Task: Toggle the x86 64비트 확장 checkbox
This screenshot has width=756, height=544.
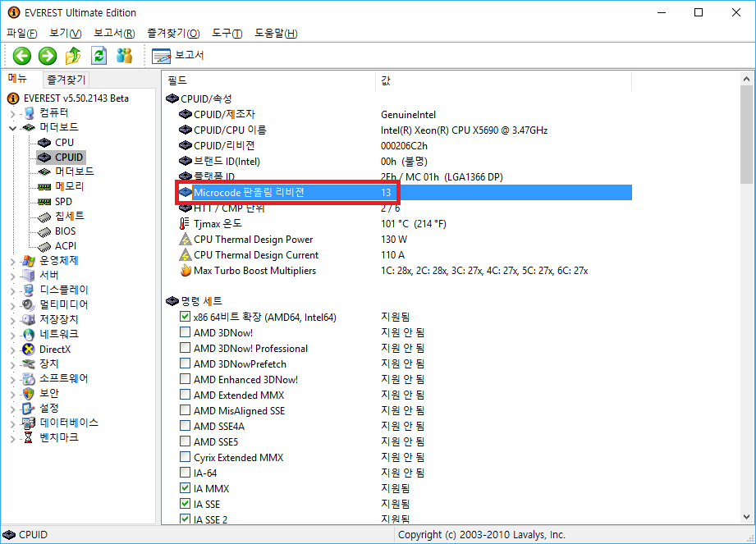Action: [185, 317]
